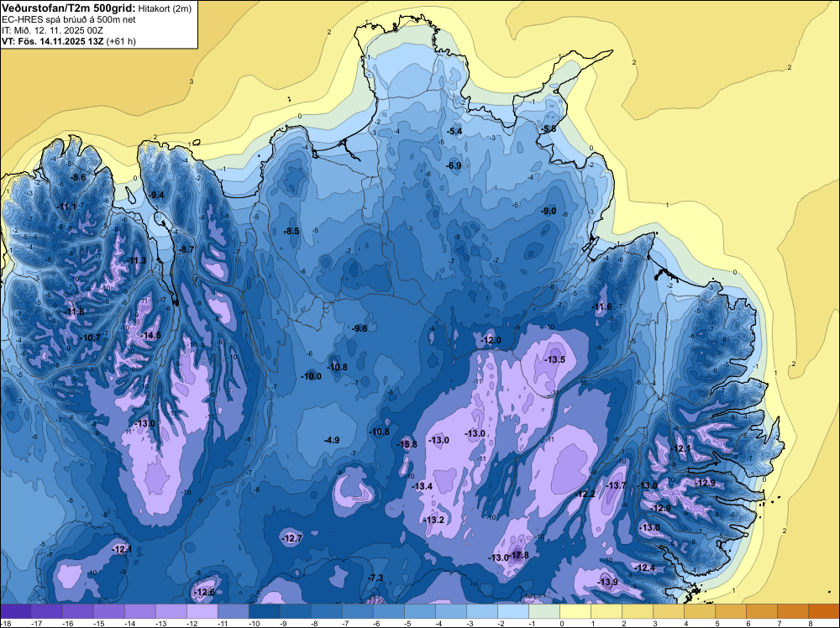Click the -8.5 temperature label on map
840x628 pixels.
click(x=291, y=231)
